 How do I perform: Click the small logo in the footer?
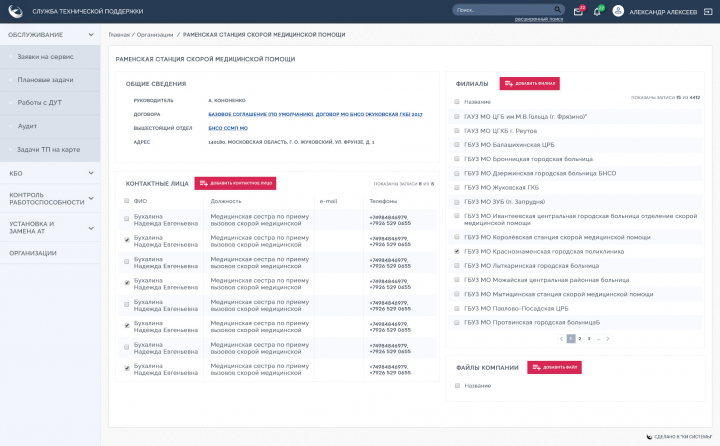(649, 437)
